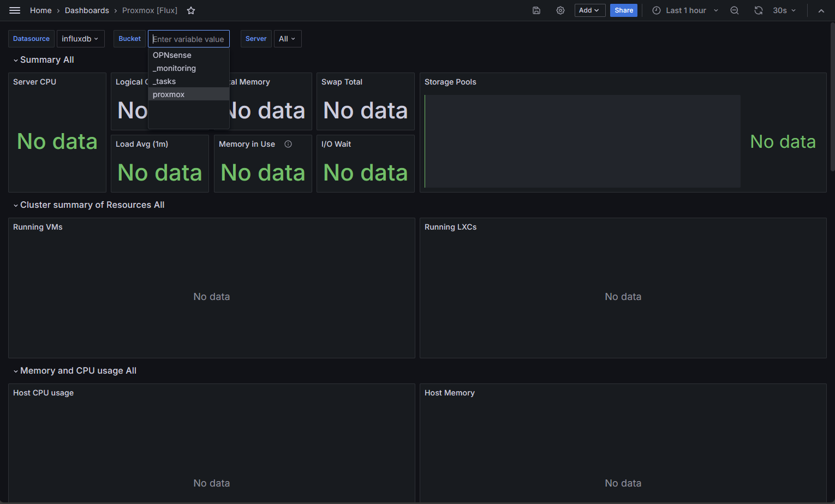This screenshot has width=835, height=504.
Task: Click the Share button
Action: (624, 10)
